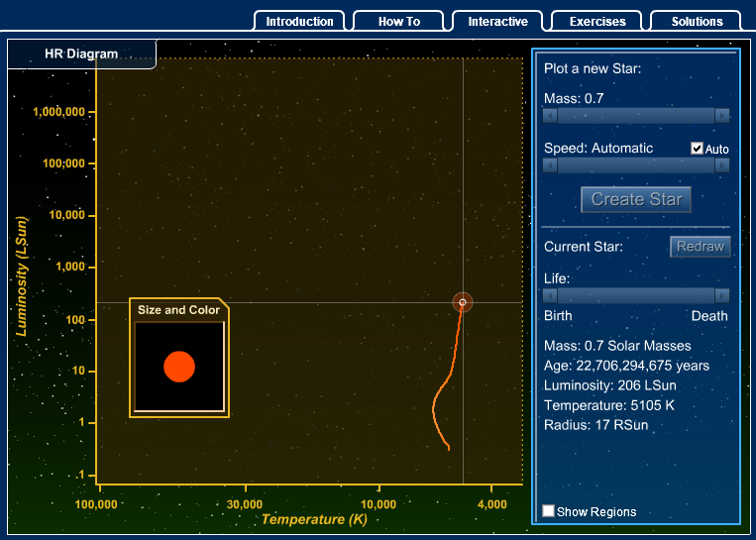This screenshot has height=540, width=756.
Task: Increase Mass with slider right arrow
Action: (721, 116)
